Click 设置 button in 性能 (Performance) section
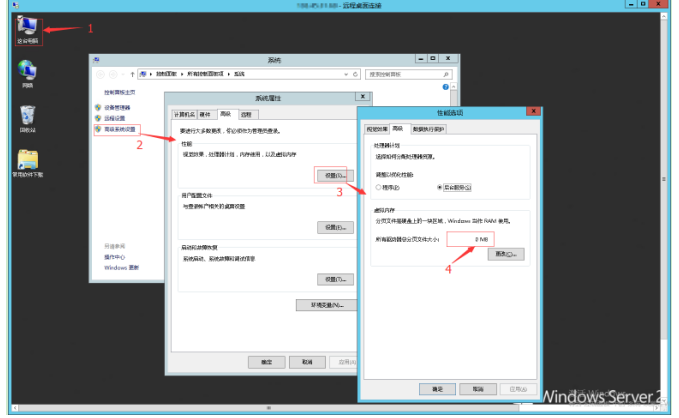This screenshot has height=418, width=679. pos(334,176)
